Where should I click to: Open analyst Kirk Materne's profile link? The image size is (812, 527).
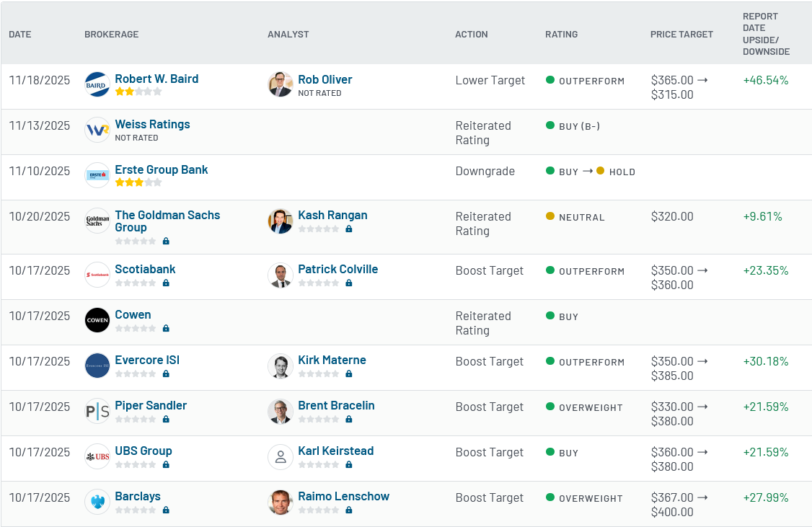pyautogui.click(x=332, y=360)
